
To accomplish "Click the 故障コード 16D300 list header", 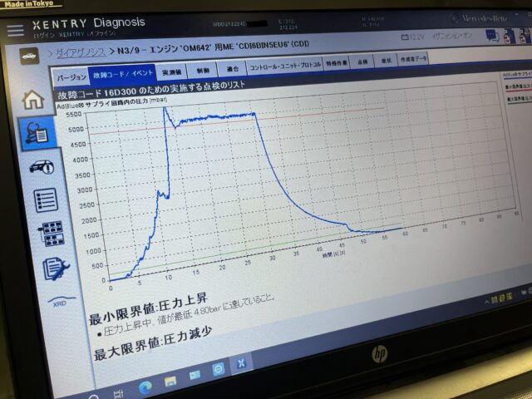I will (151, 89).
